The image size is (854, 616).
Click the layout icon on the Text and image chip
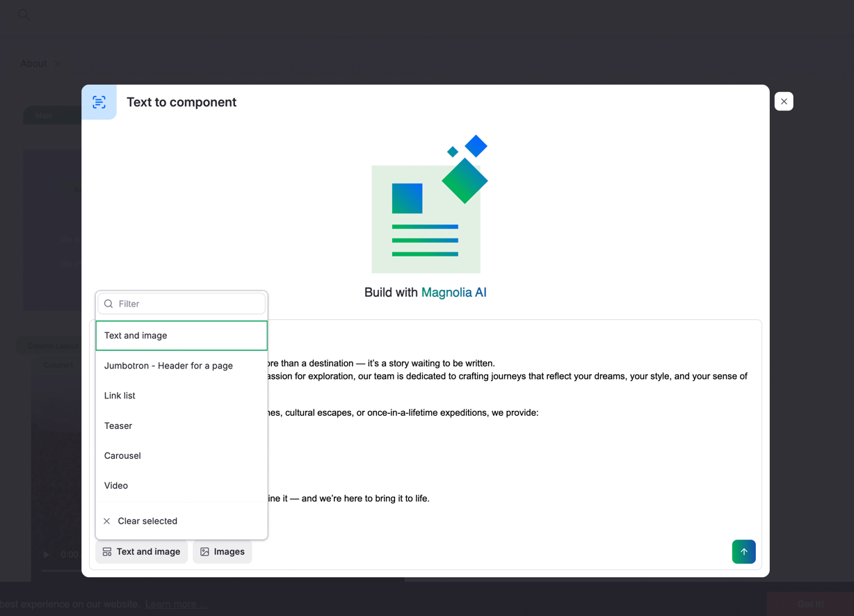click(x=107, y=551)
